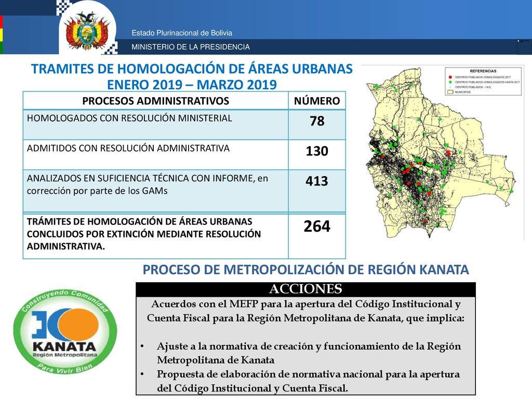Click the Bolivia map image
The height and width of the screenshot is (399, 532).
(x=443, y=152)
